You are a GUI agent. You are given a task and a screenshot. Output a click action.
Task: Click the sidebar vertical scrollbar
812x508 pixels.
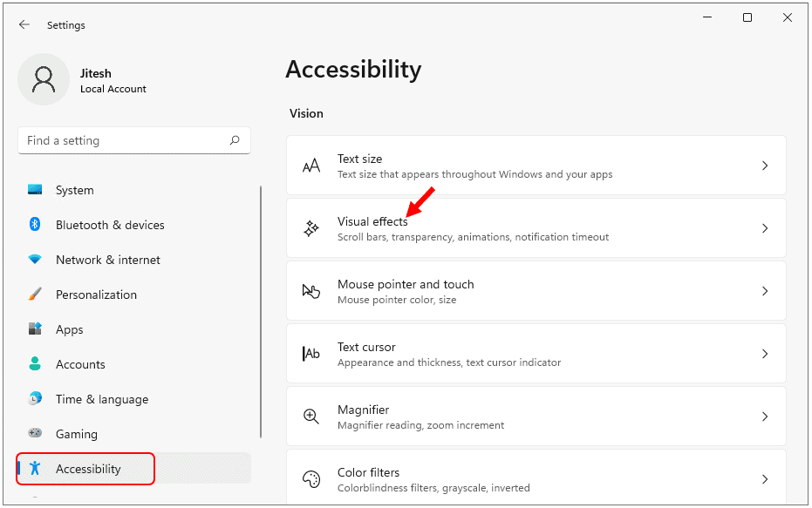(261, 312)
